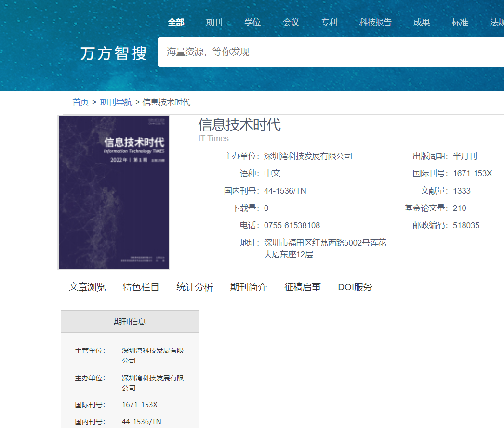Select the 期刊简介 tab

[x=248, y=287]
